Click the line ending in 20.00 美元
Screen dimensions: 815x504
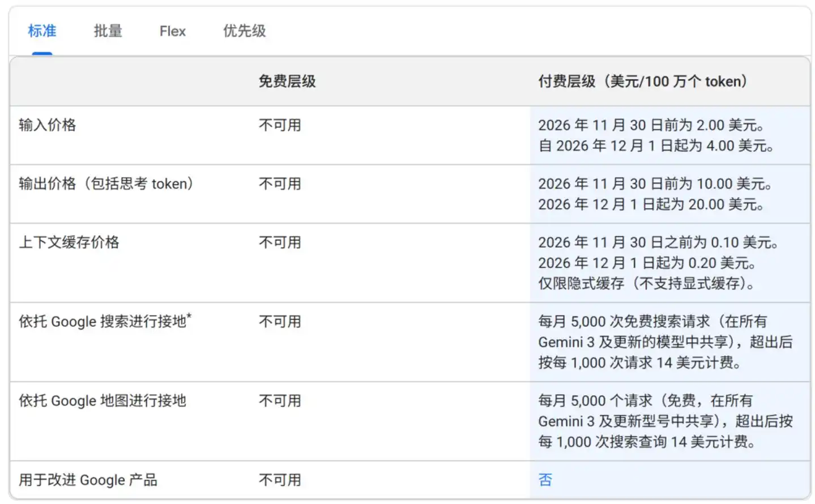pos(651,204)
